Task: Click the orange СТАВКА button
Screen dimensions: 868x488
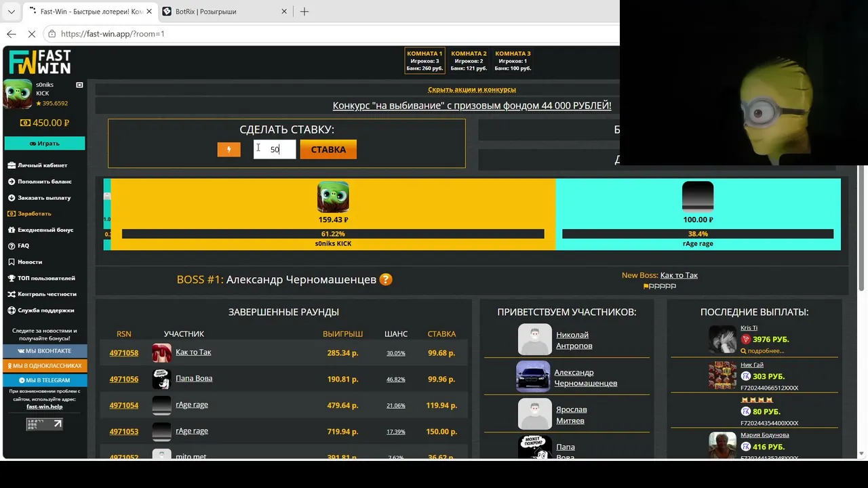Action: click(x=328, y=149)
